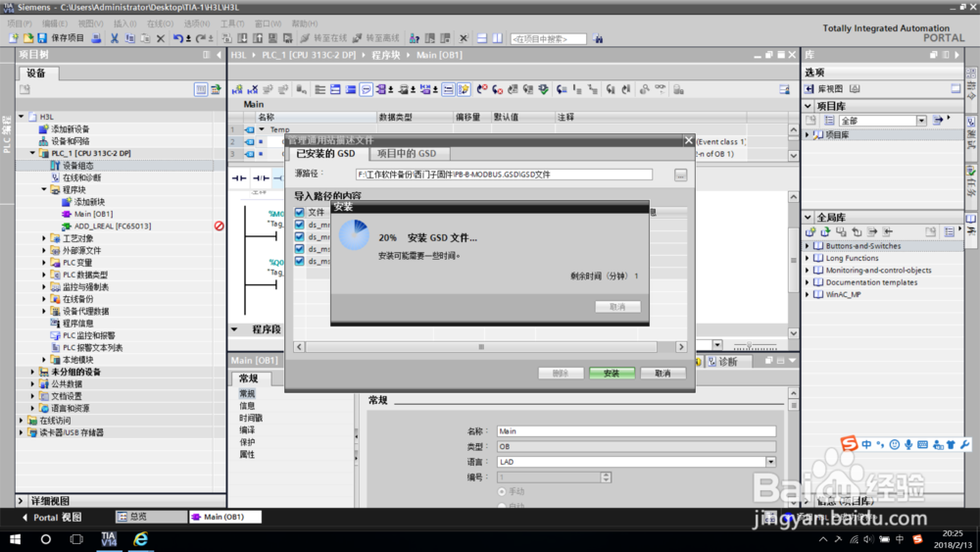Click the 源路径 source path field
This screenshot has height=552, width=980.
tap(504, 175)
